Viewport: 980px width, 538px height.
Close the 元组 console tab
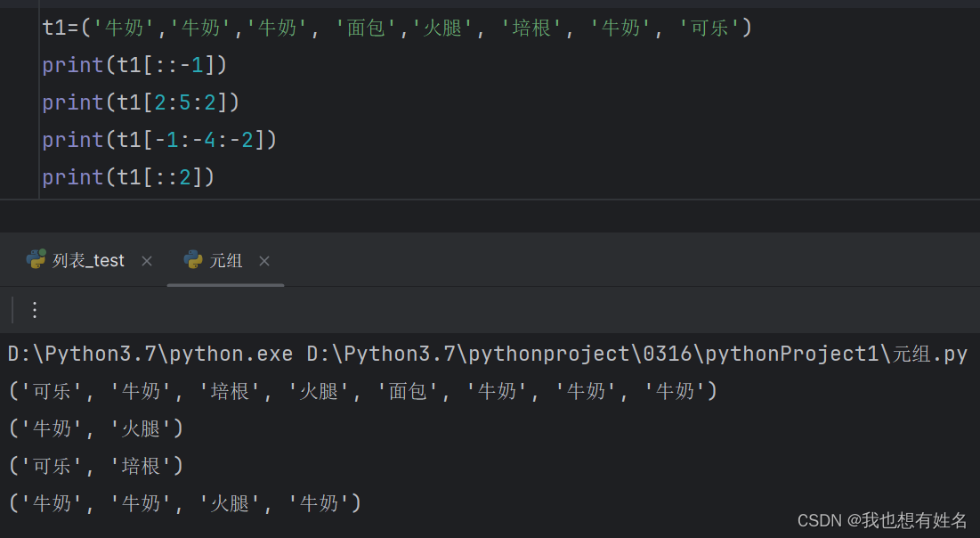263,261
